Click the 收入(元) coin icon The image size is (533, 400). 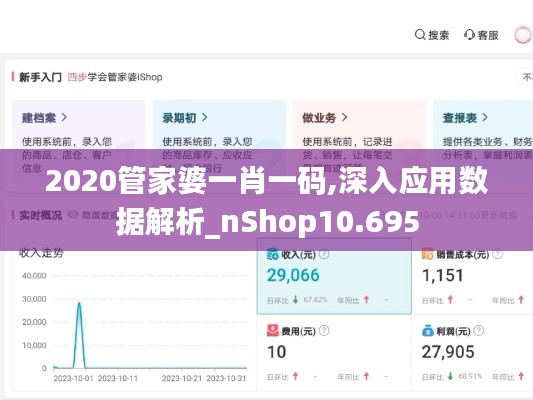pos(273,254)
